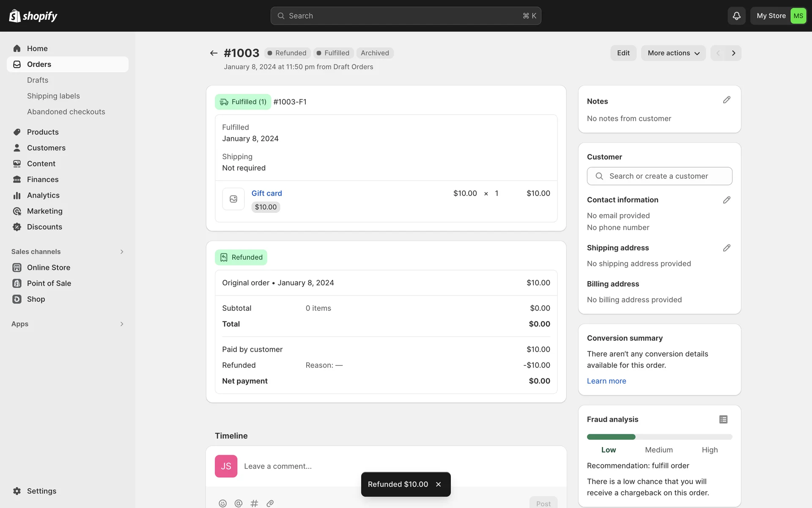Click the Edit order button
Screen dimensions: 812x508
coord(623,53)
